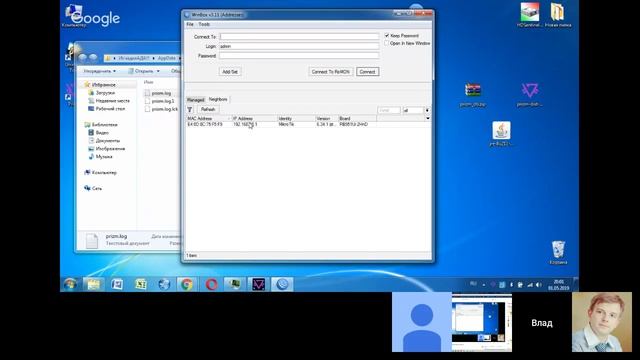Open Музыка library in Explorer
The width and height of the screenshot is (640, 360).
(x=104, y=156)
